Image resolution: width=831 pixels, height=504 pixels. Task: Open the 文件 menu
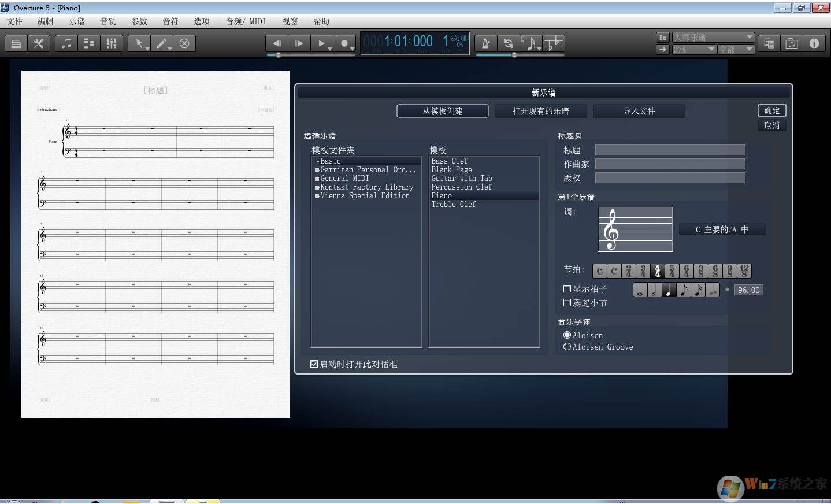coord(15,21)
